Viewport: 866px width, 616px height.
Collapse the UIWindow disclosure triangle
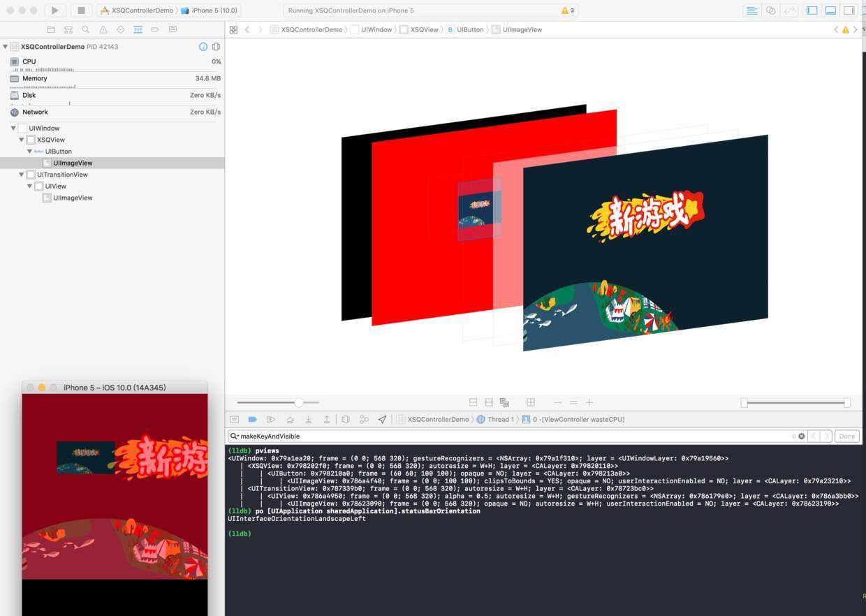(x=13, y=129)
